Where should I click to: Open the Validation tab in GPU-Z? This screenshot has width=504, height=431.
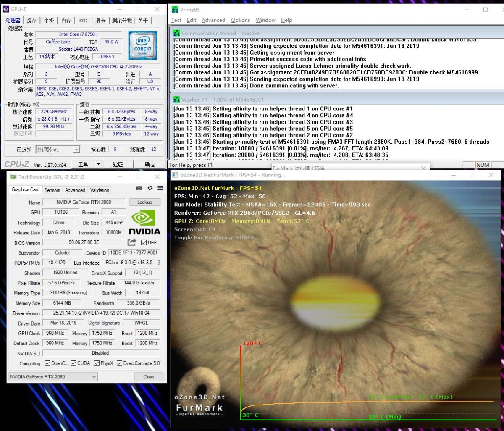click(x=100, y=190)
